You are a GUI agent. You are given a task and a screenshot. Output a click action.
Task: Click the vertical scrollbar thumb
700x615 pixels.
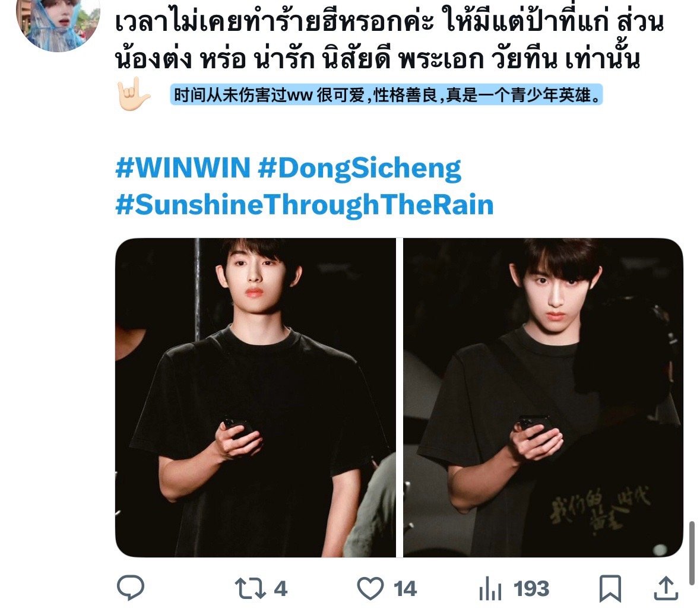[692, 553]
